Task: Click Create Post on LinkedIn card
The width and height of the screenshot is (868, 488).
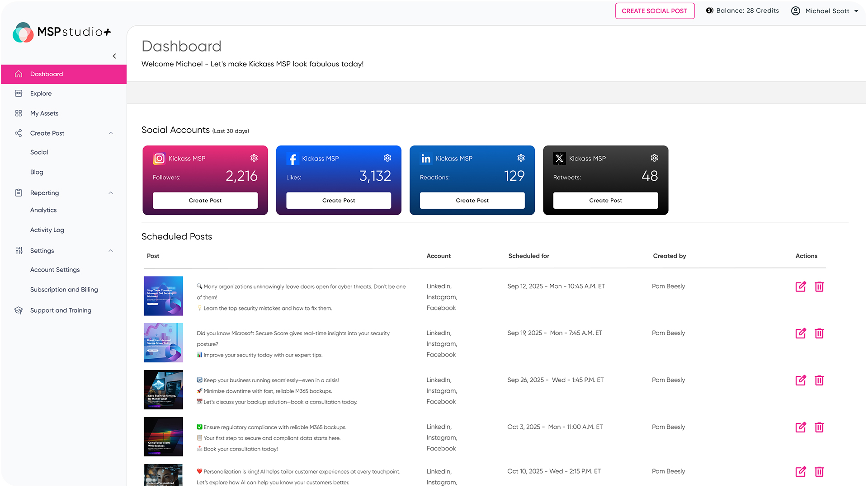Action: pyautogui.click(x=472, y=201)
